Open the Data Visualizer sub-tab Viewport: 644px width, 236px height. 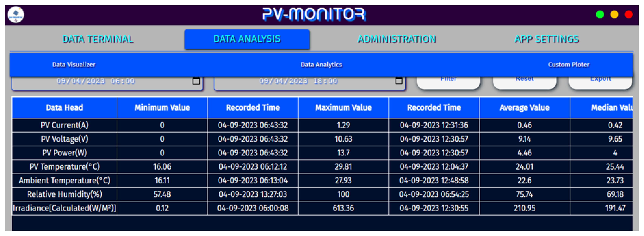coord(74,65)
